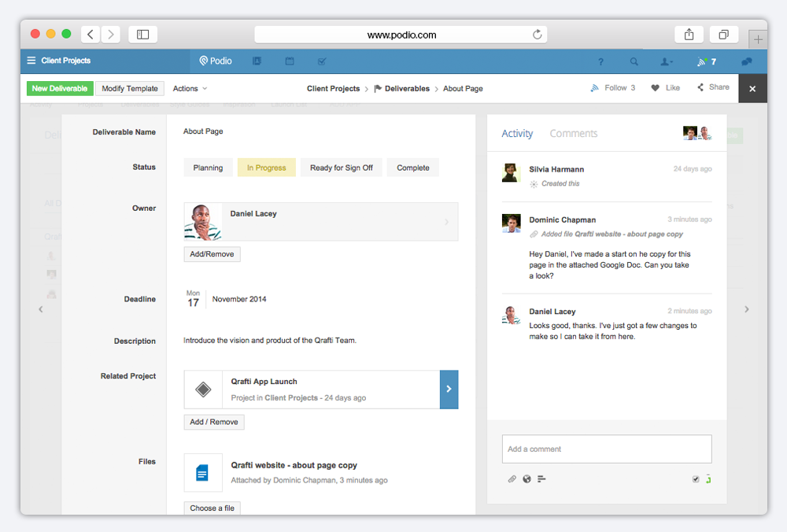
Task: Click the search magnifier in Podio header
Action: 634,61
